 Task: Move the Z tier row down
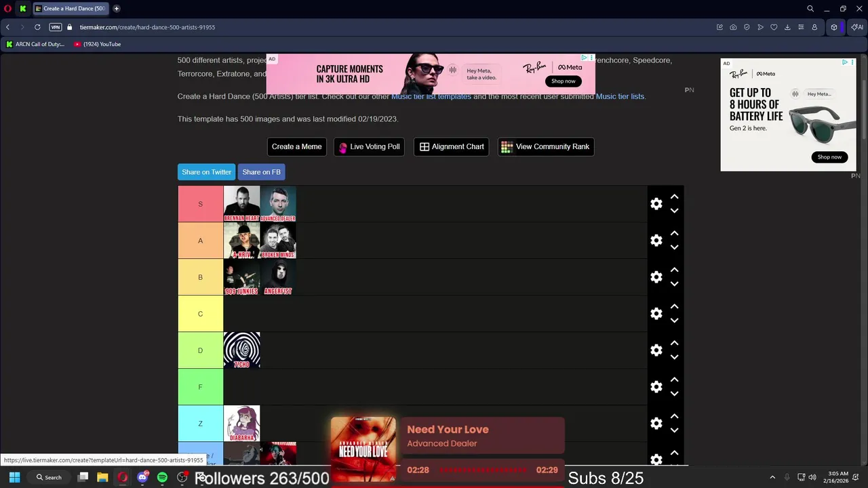[x=674, y=430]
